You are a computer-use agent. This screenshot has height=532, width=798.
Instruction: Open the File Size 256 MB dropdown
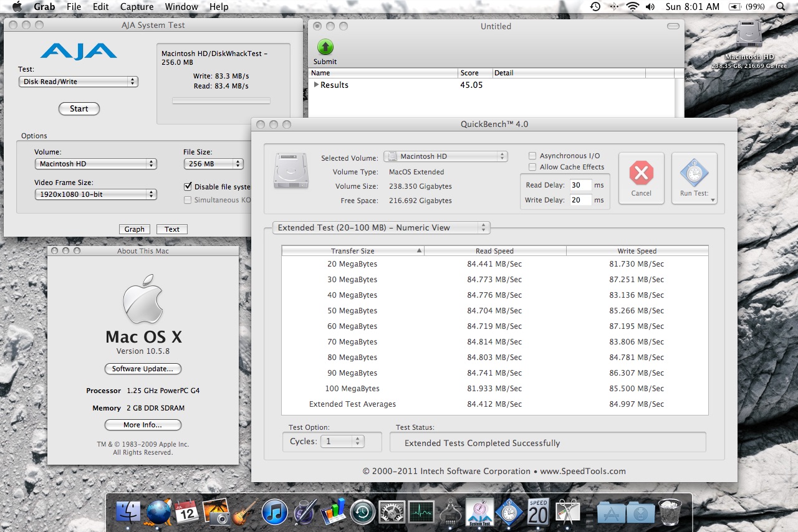coord(213,164)
